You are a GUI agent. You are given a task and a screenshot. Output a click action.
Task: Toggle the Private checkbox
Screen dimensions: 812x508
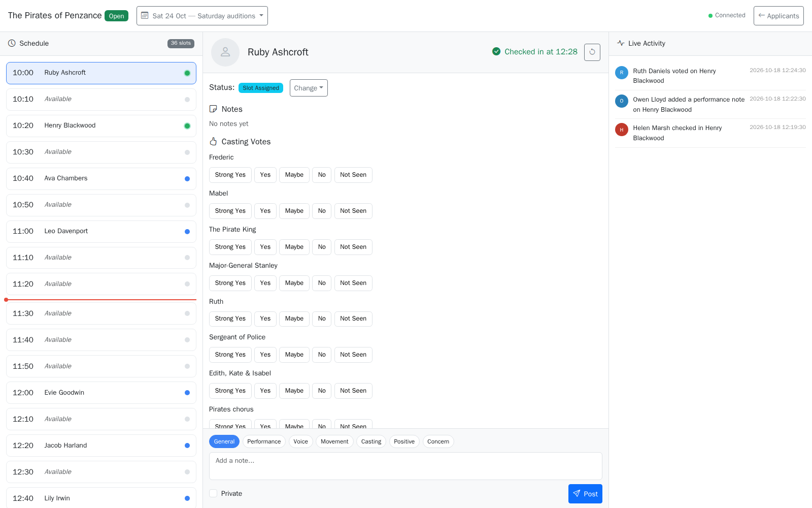point(213,493)
